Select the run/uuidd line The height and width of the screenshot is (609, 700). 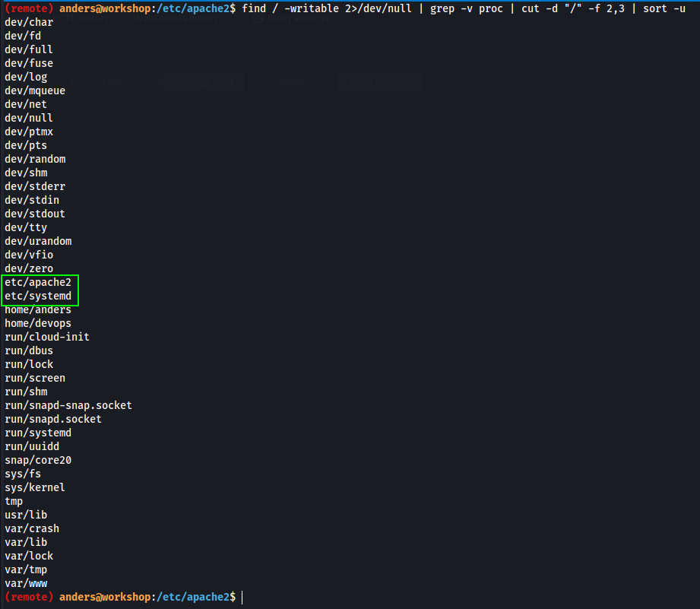[x=32, y=446]
